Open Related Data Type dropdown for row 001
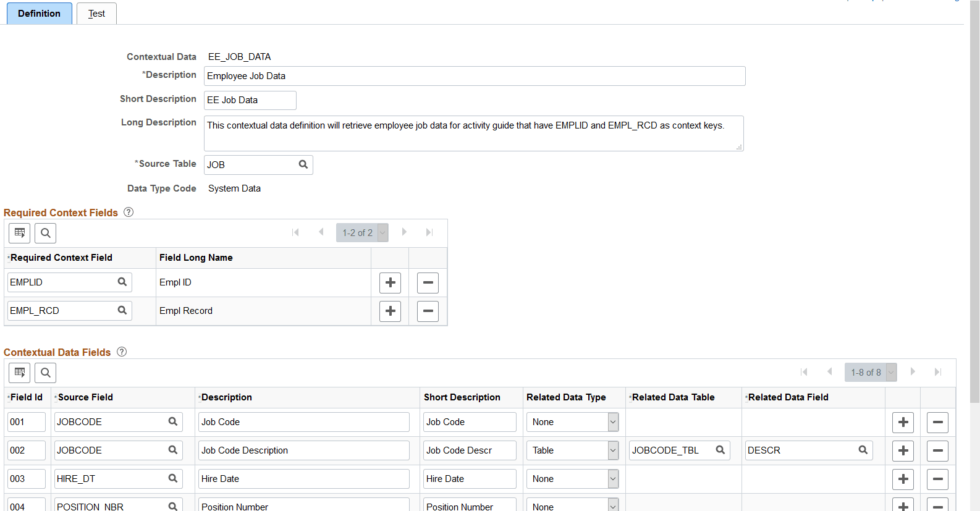The width and height of the screenshot is (980, 511). pos(572,422)
